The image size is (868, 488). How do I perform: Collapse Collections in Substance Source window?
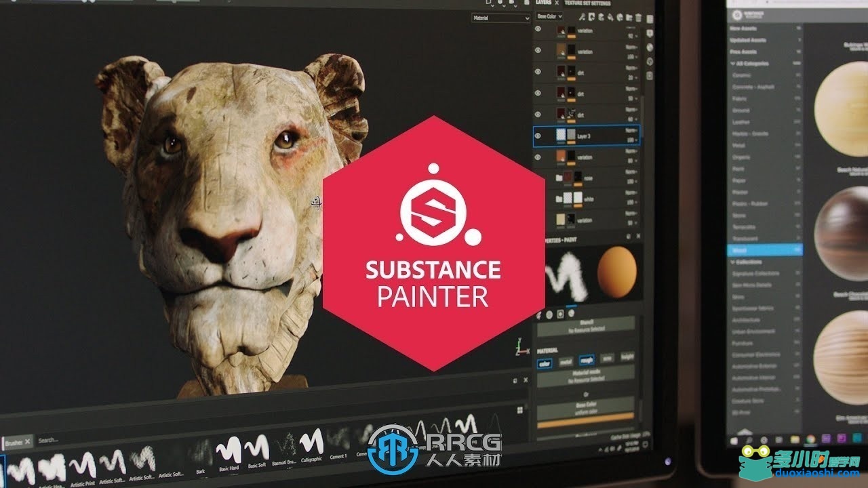tap(733, 262)
